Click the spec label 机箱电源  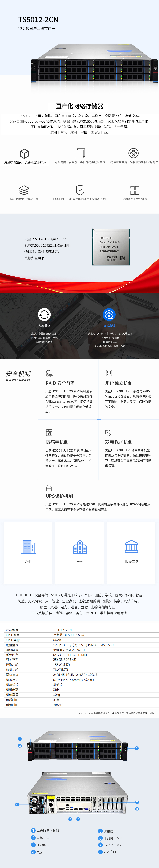click(12, 689)
